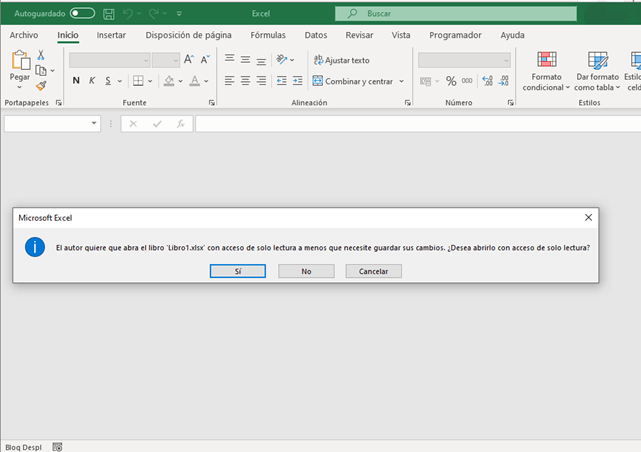Click the No button in dialog
The image size is (641, 452).
coord(306,271)
